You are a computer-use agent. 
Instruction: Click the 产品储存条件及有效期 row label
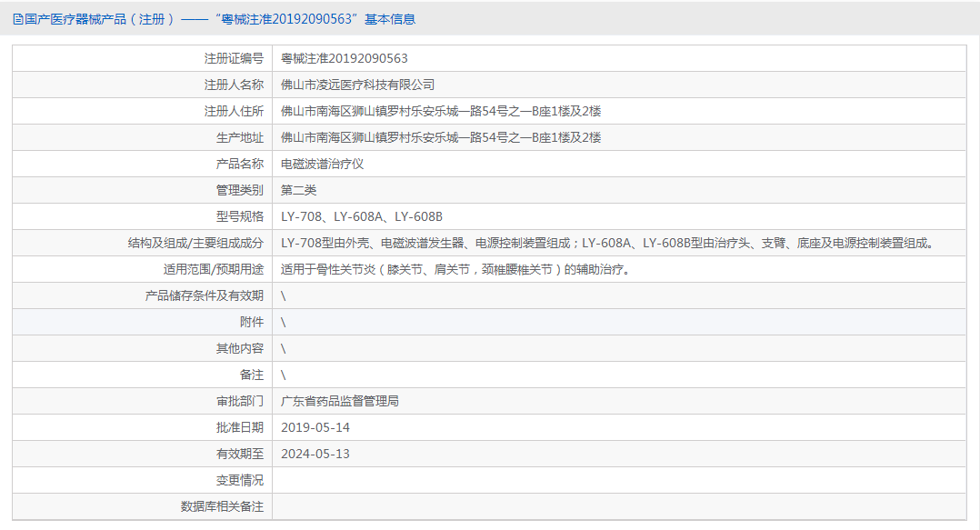[205, 295]
